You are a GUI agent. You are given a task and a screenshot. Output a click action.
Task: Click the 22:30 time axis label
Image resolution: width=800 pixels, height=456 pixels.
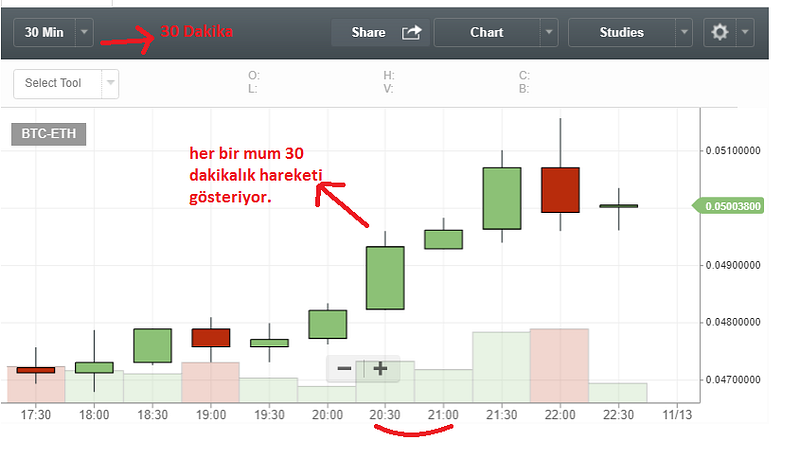click(x=618, y=415)
